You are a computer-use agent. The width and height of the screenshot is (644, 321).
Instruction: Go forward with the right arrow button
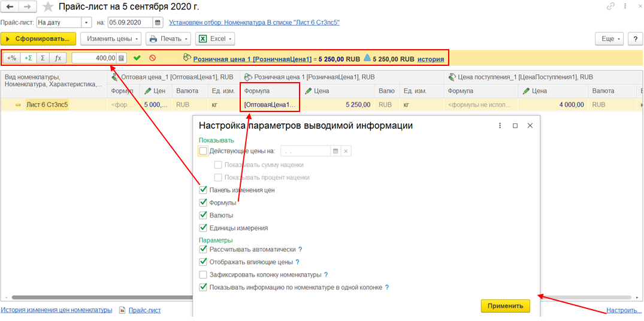(x=26, y=7)
